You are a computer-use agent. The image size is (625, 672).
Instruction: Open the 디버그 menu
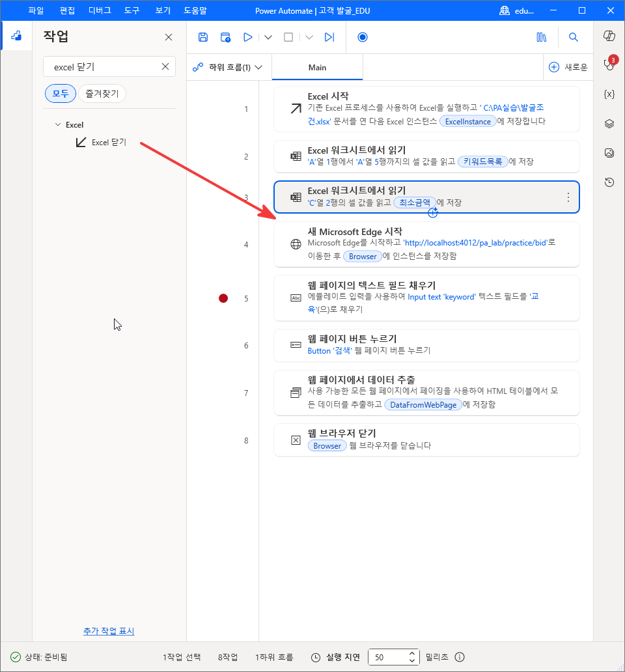(x=100, y=10)
